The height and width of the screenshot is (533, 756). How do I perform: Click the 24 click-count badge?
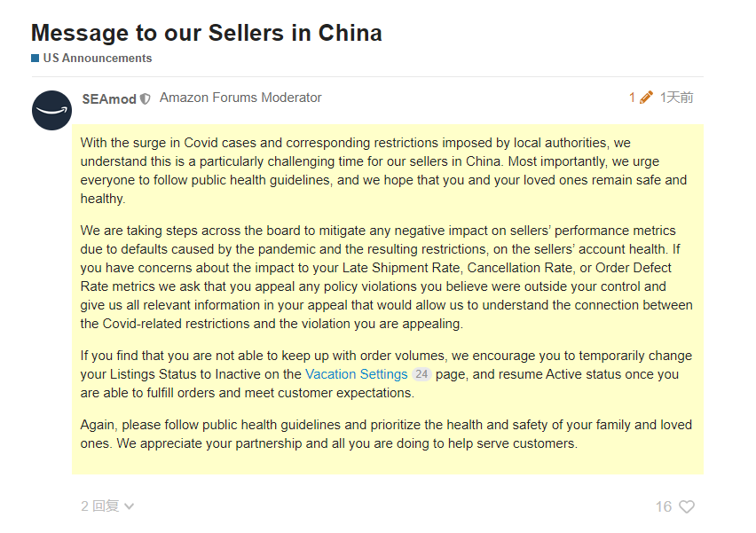pyautogui.click(x=421, y=374)
